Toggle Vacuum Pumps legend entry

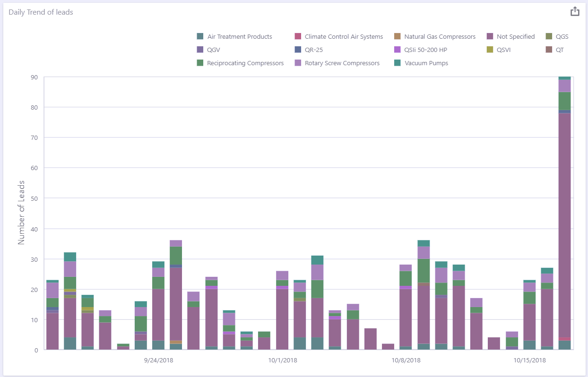click(x=421, y=63)
